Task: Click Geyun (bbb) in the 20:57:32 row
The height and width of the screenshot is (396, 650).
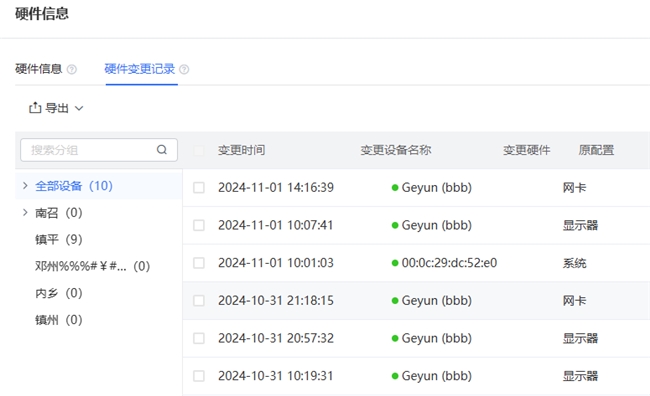Action: [437, 338]
